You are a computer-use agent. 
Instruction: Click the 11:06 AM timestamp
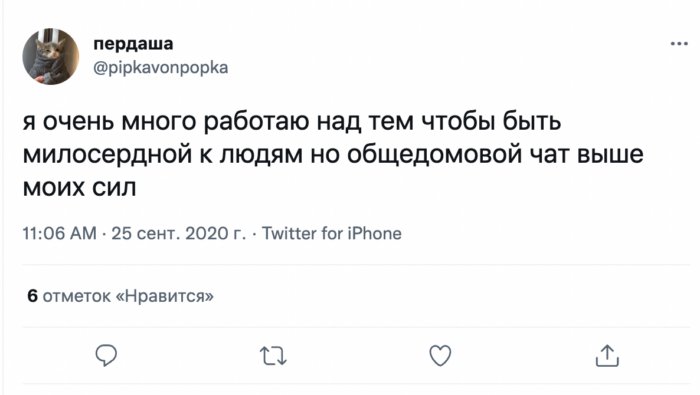click(x=59, y=233)
